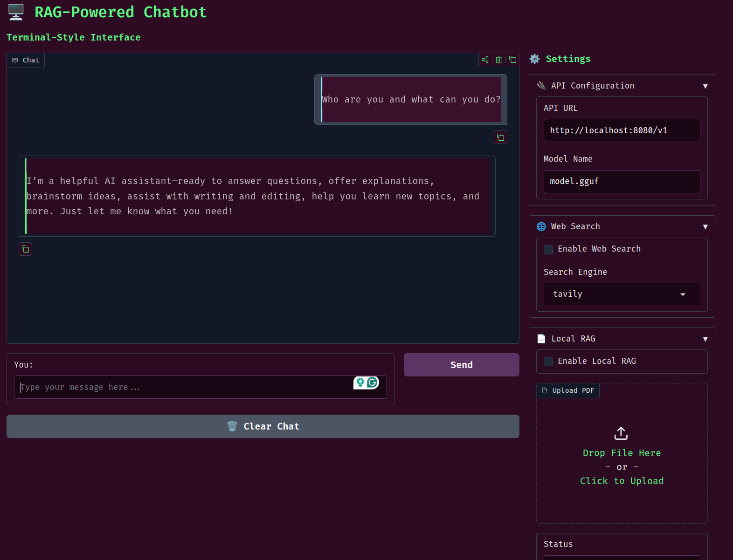
Task: Enable the Local RAG checkbox
Action: click(x=548, y=362)
